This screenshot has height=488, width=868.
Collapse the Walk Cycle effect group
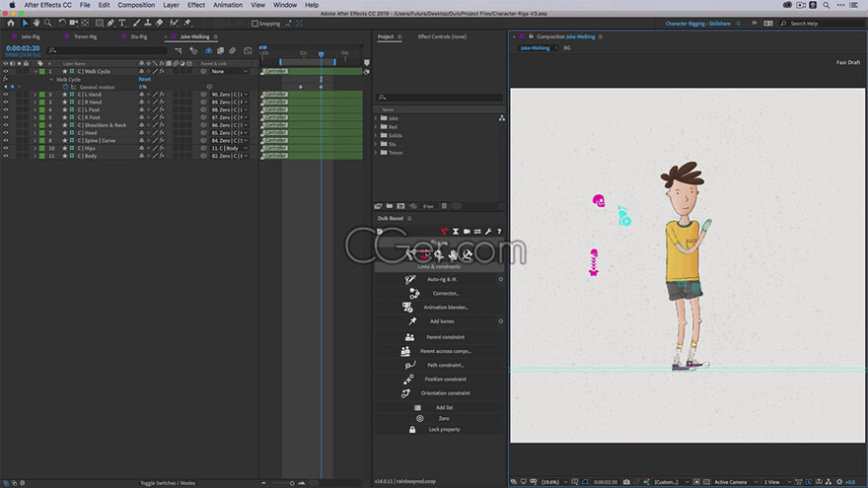click(51, 80)
